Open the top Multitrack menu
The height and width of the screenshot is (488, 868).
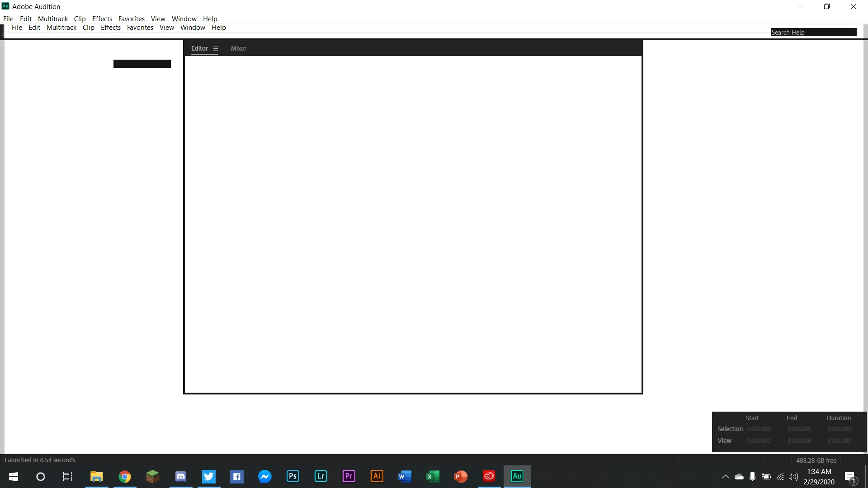click(x=53, y=19)
